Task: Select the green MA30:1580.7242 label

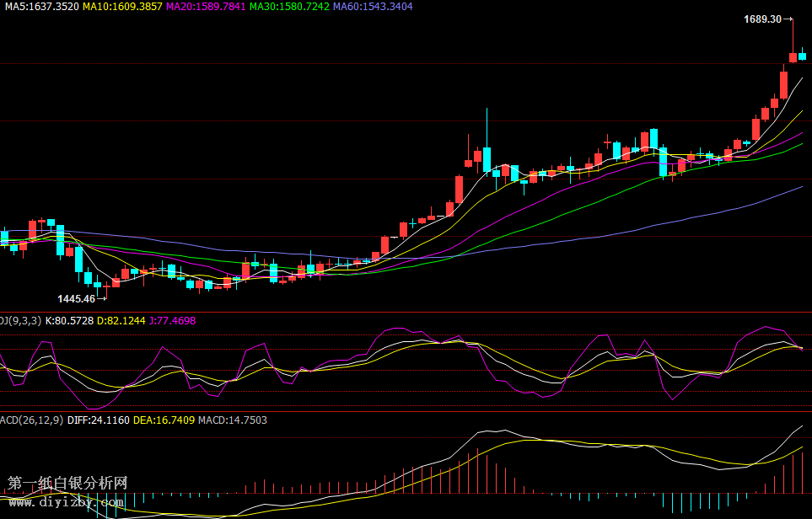Action: tap(290, 6)
